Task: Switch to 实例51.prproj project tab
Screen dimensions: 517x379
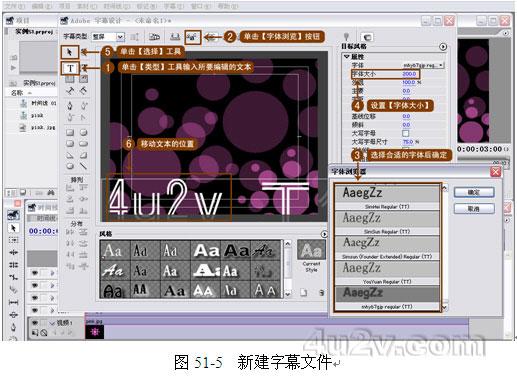Action: (34, 32)
